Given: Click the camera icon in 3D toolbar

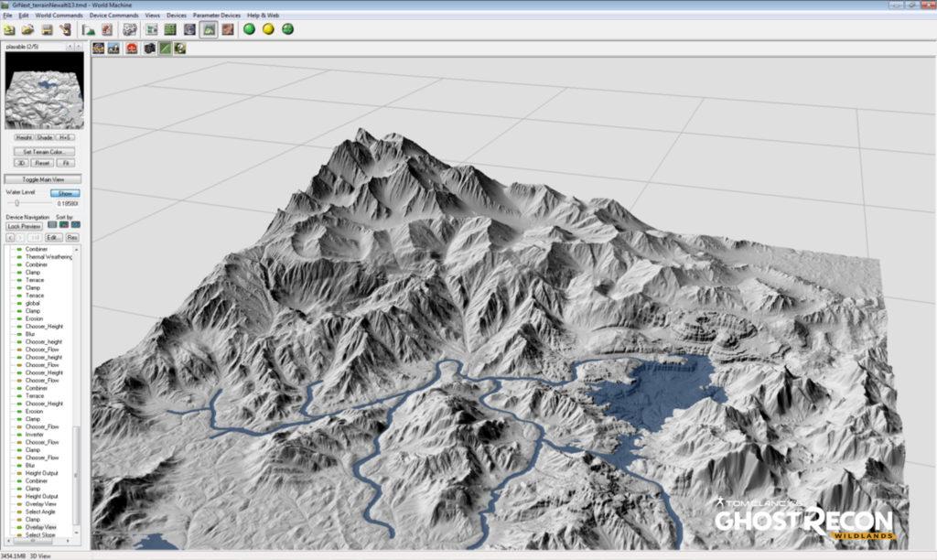Looking at the screenshot, I should tap(149, 48).
